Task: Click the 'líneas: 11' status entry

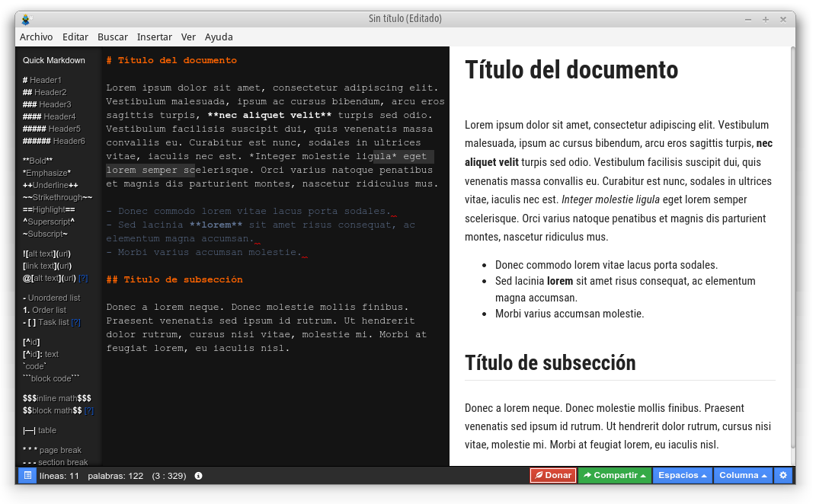Action: coord(59,476)
